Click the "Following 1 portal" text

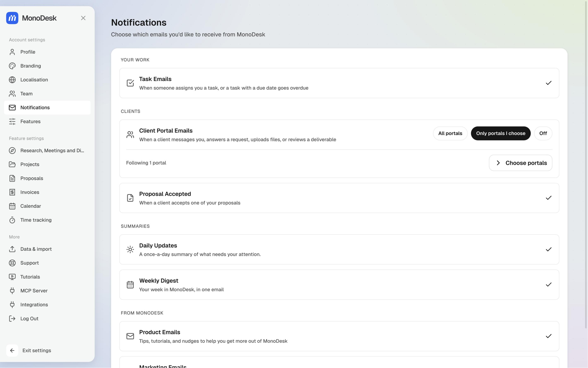[146, 163]
